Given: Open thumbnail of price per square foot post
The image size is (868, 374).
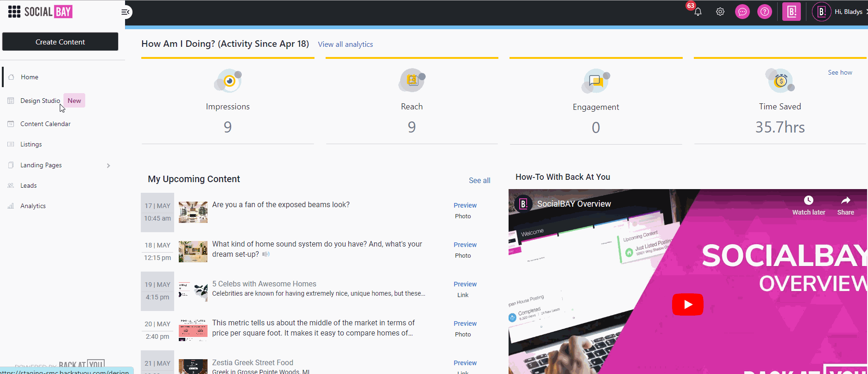Looking at the screenshot, I should coord(193,330).
